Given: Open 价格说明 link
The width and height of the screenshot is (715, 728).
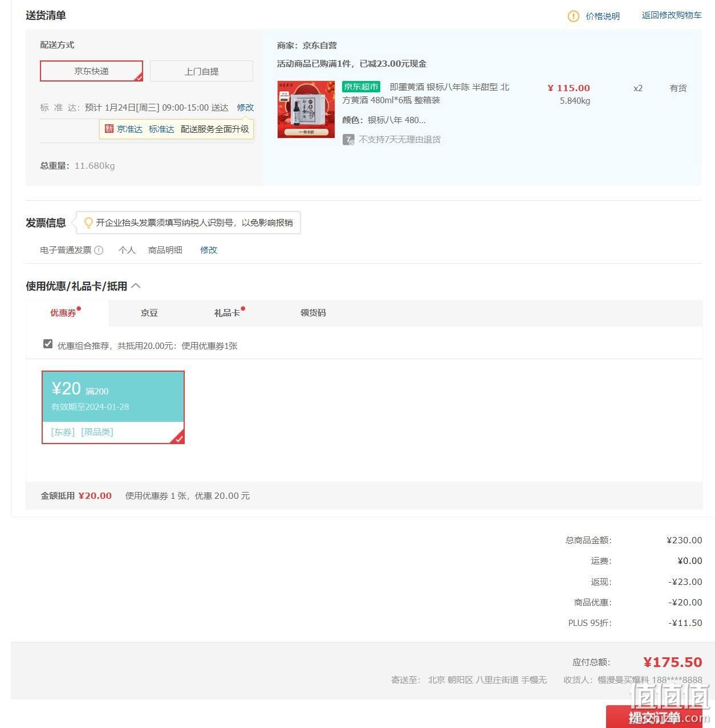Looking at the screenshot, I should (x=603, y=16).
